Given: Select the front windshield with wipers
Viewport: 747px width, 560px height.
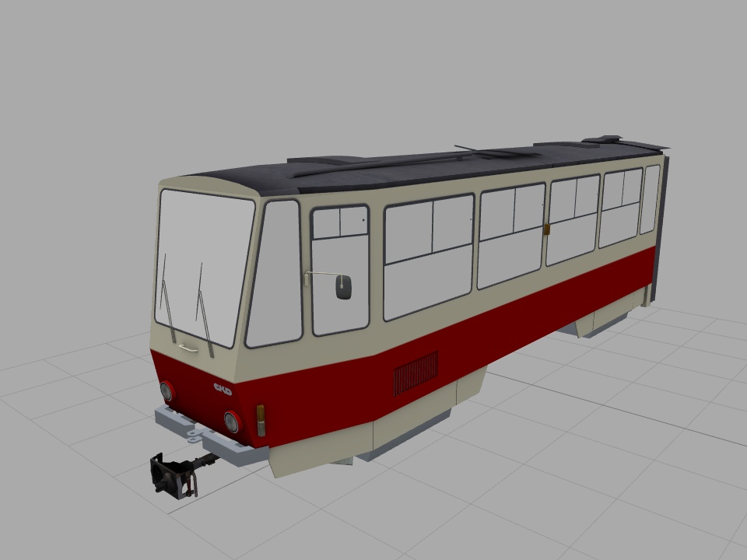Looking at the screenshot, I should tap(204, 268).
